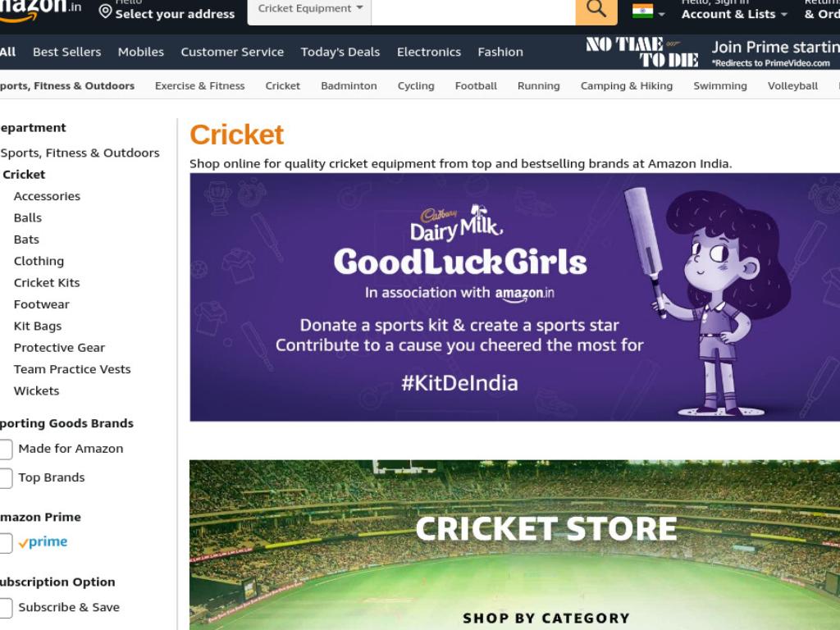Toggle the Amazon Prime filter checkbox
840x630 pixels.
[x=6, y=543]
